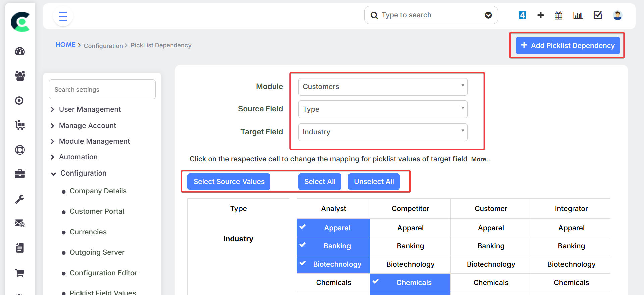Open the dashboard icon in left sidebar
The height and width of the screenshot is (295, 644).
20,51
